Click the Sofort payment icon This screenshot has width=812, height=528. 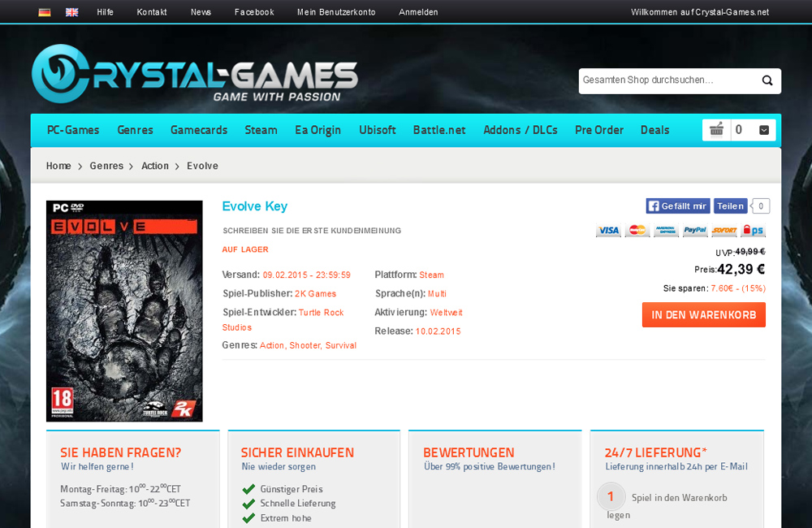(x=724, y=230)
